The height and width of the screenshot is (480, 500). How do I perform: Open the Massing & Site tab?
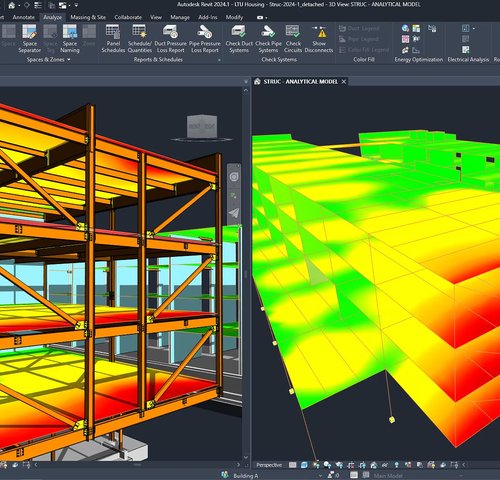[88, 17]
